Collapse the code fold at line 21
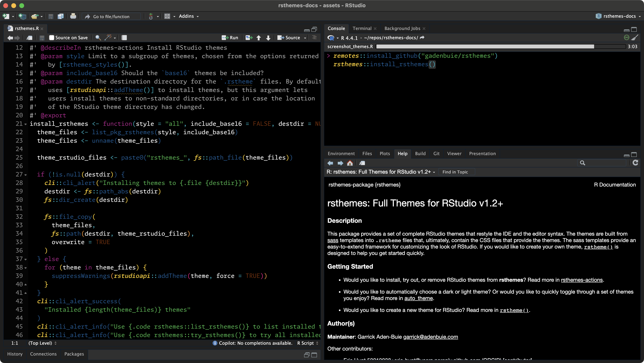The height and width of the screenshot is (363, 644). click(x=26, y=124)
